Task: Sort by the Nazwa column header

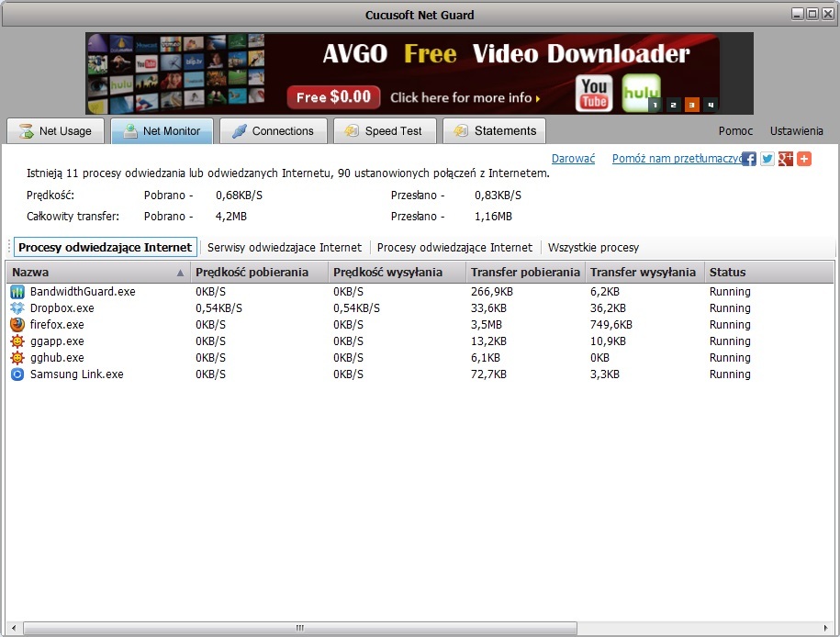Action: (98, 273)
